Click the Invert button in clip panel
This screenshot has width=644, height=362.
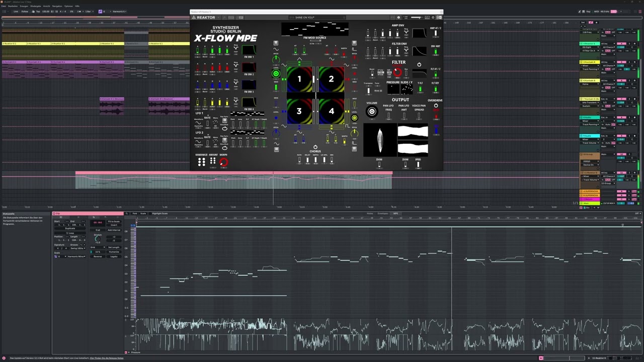pyautogui.click(x=114, y=225)
